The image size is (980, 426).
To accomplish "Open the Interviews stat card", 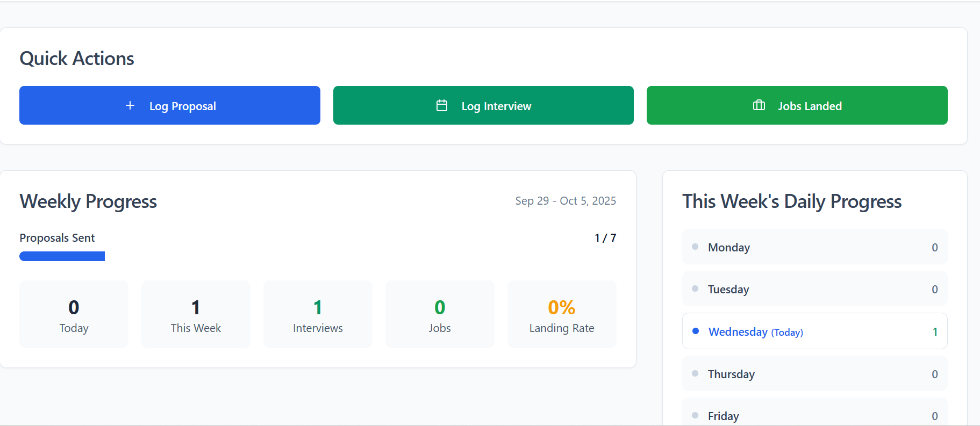I will 318,314.
